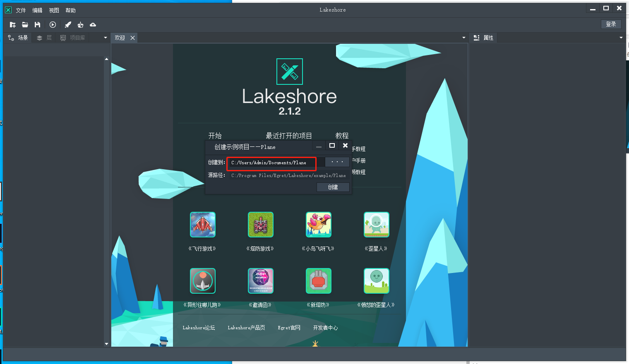Viewport: 629px width, 364px height.
Task: Close the 欢迎 tab
Action: coord(132,38)
